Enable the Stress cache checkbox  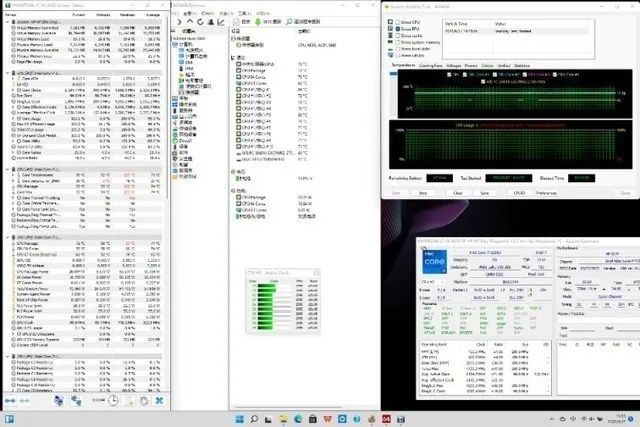click(398, 36)
